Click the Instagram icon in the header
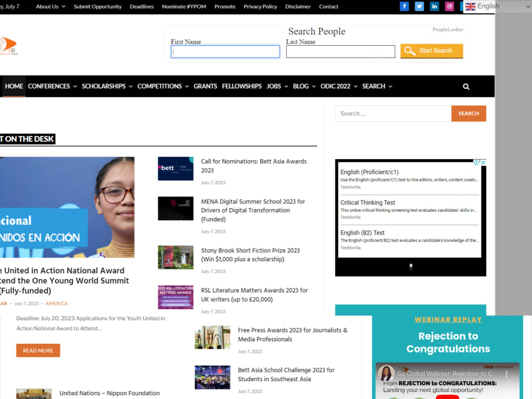Image resolution: width=532 pixels, height=399 pixels. pos(449,6)
